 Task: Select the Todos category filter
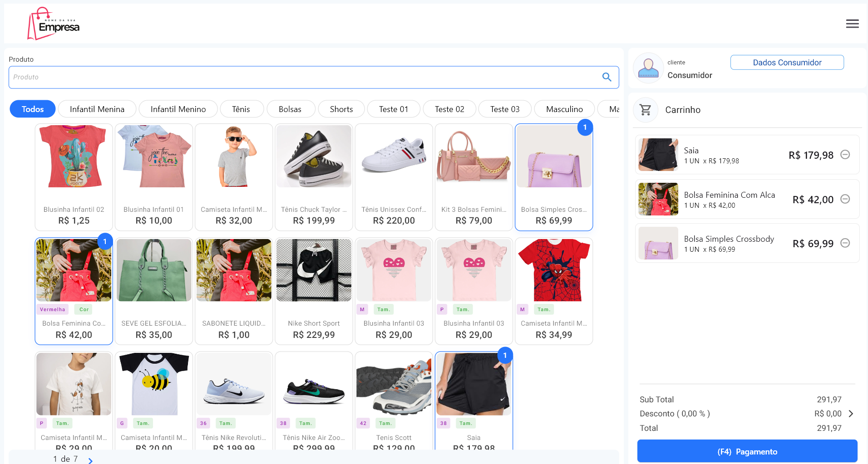coord(33,109)
